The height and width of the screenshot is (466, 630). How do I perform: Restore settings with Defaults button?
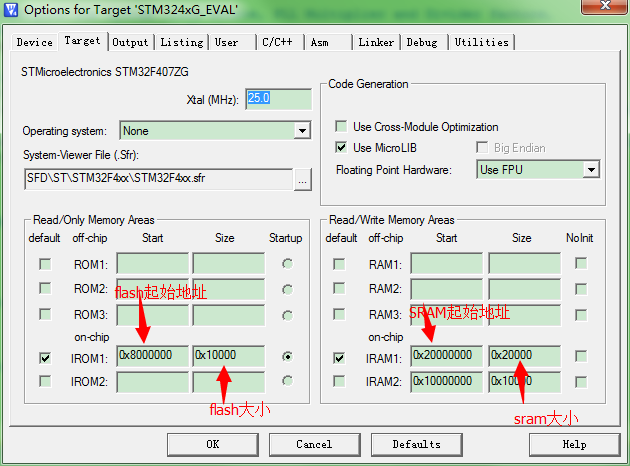coord(417,444)
